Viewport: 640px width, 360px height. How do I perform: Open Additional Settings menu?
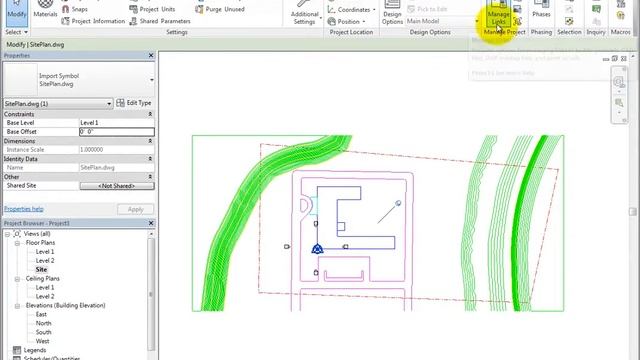point(304,13)
